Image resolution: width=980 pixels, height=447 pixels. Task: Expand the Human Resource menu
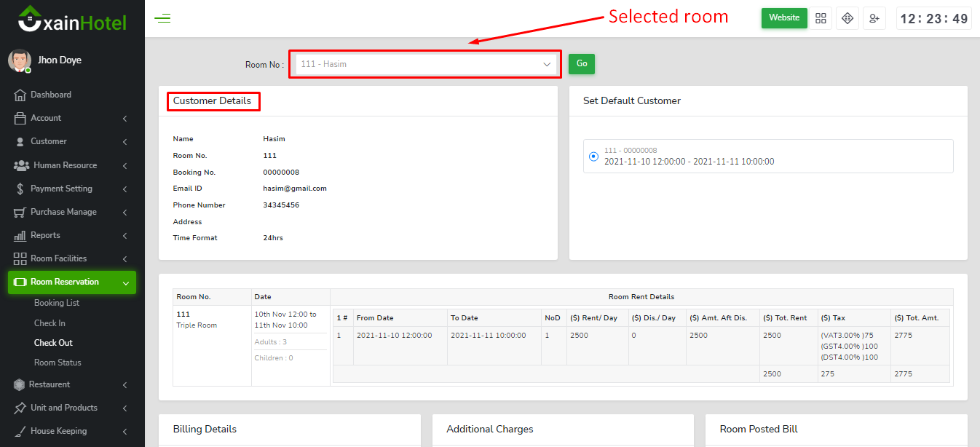pyautogui.click(x=71, y=165)
